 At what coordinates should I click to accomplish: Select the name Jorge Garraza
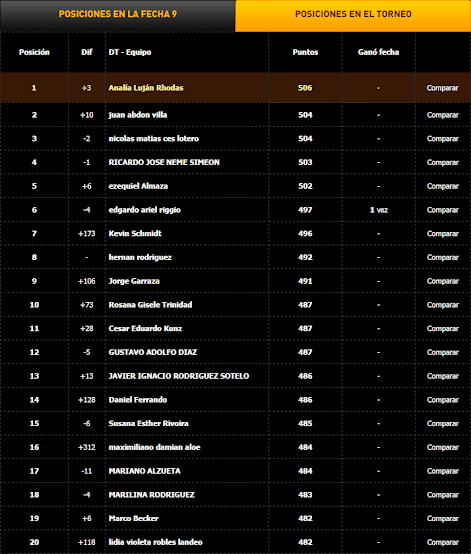[134, 281]
